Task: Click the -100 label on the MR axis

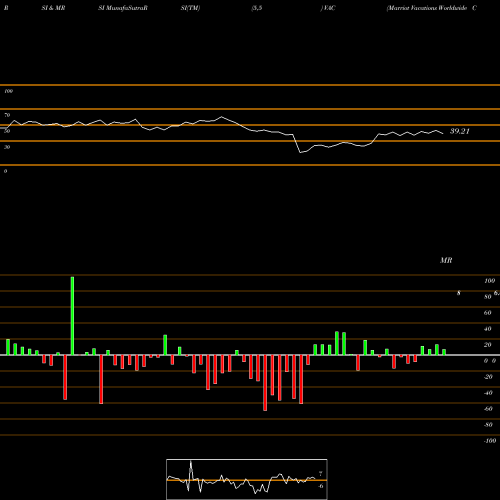Action: [490, 441]
